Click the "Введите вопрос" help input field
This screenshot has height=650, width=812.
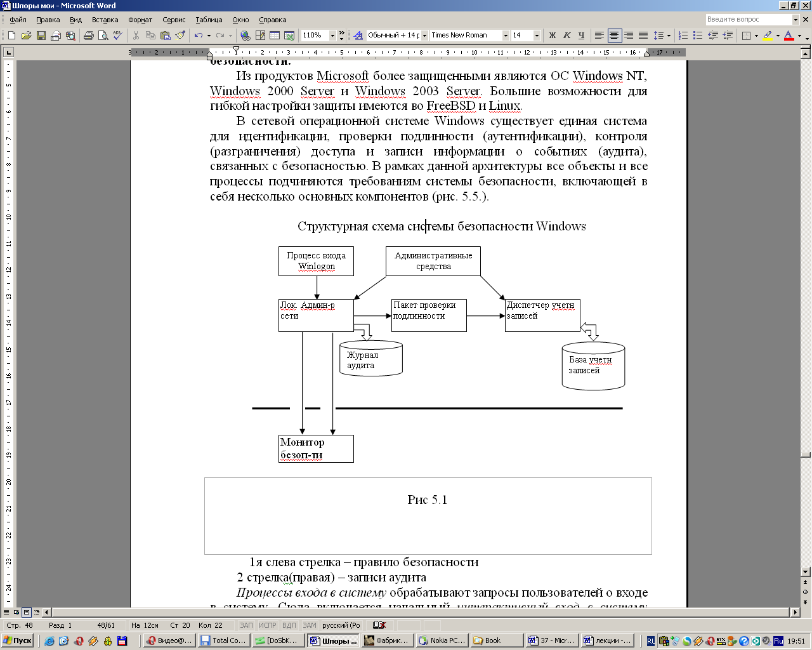[x=749, y=20]
